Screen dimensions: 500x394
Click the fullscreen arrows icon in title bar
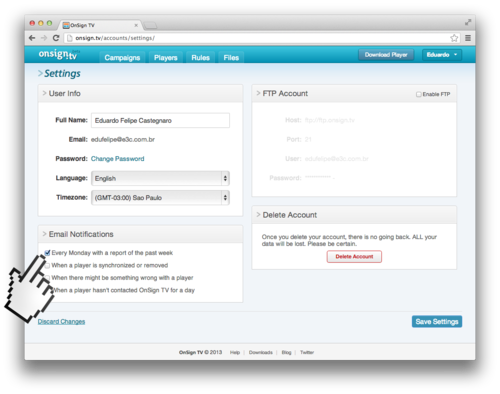coord(468,22)
